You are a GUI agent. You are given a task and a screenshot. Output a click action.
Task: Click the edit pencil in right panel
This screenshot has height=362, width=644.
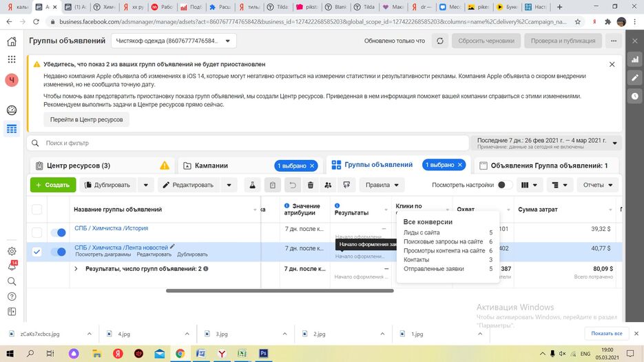point(635,78)
